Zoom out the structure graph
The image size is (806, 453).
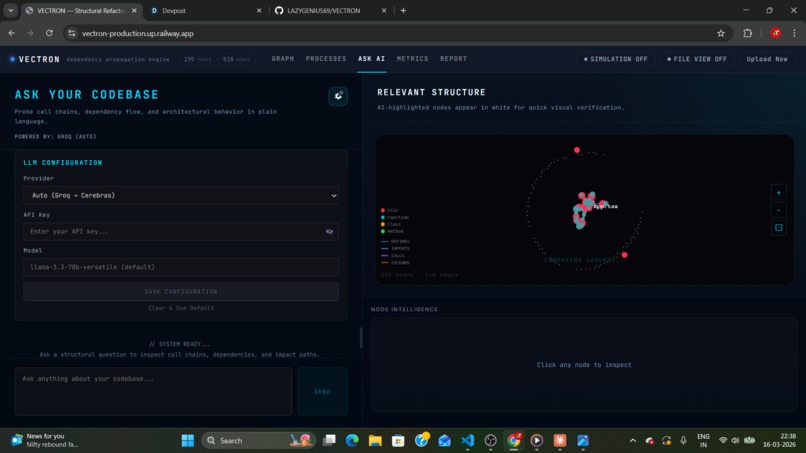pyautogui.click(x=778, y=210)
